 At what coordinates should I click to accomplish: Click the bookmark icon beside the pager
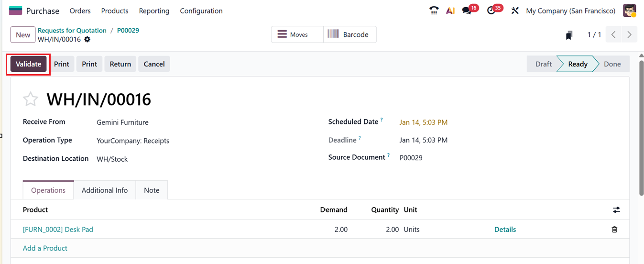[x=569, y=35]
